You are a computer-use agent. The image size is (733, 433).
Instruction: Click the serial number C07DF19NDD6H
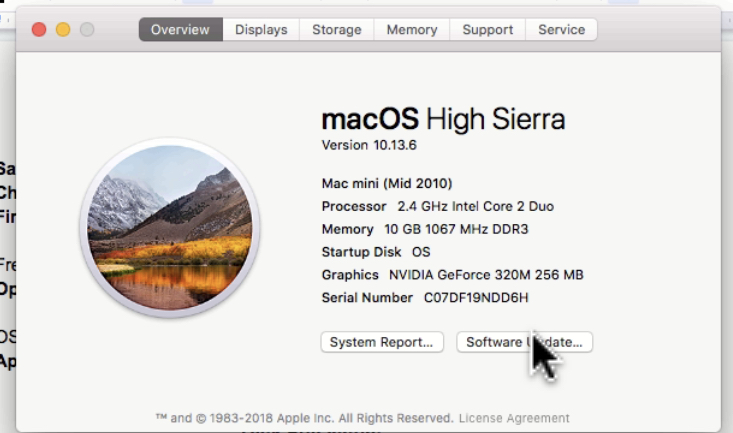click(476, 298)
